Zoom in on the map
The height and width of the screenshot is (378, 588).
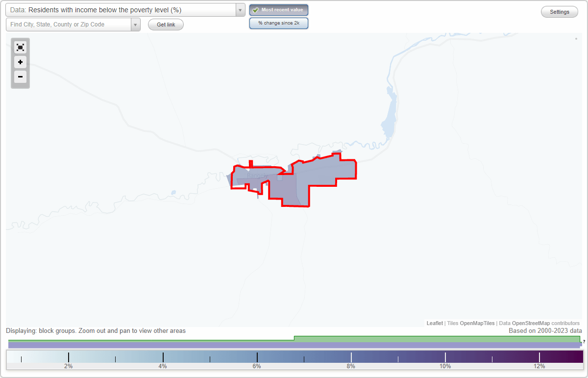20,62
